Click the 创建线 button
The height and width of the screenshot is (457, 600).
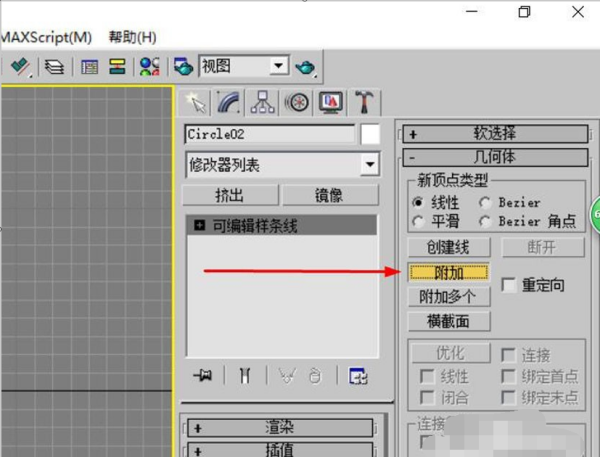coord(449,247)
